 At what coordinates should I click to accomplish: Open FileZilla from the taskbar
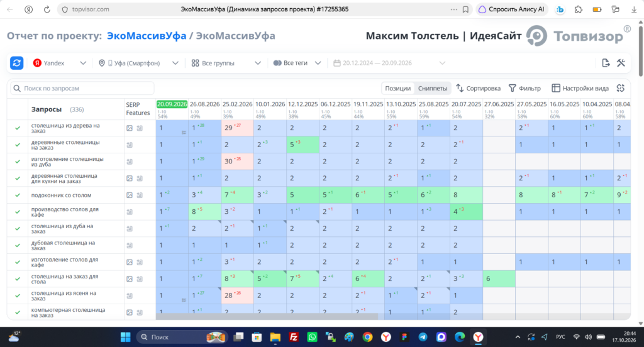(x=294, y=337)
